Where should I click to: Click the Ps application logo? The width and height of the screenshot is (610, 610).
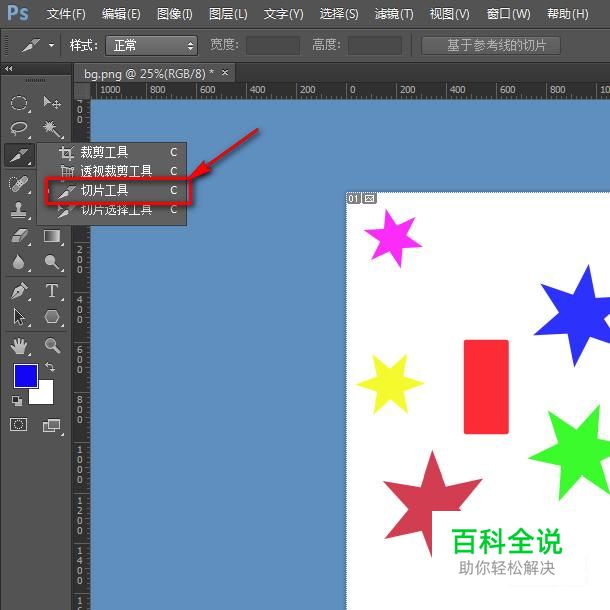pos(18,13)
